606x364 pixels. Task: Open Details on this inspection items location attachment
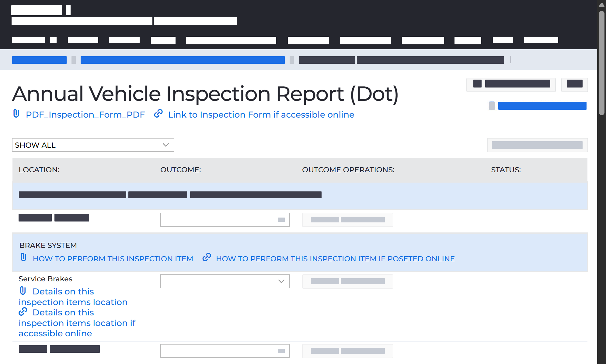pos(73,297)
